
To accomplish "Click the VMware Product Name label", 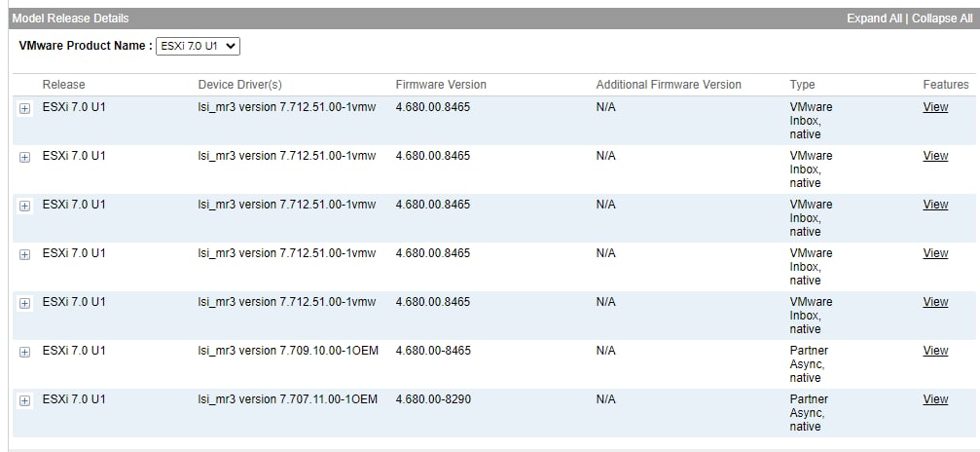I will coord(86,46).
